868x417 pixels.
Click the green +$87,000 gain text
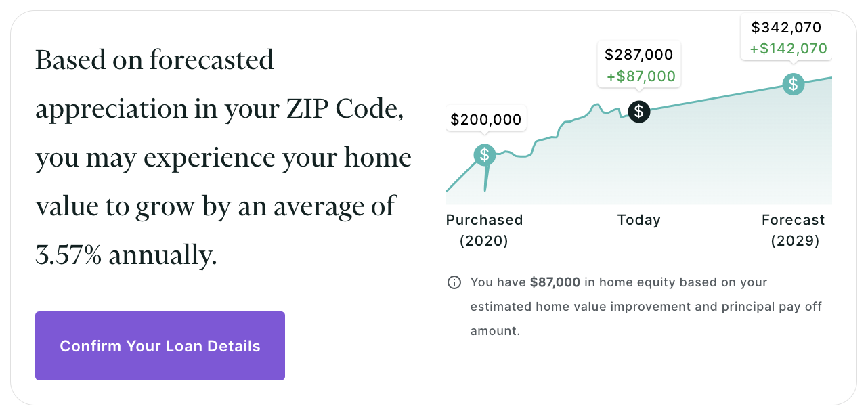tap(641, 76)
